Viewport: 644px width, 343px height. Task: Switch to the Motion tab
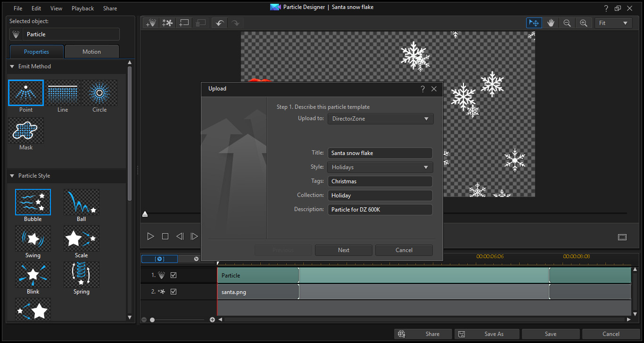(91, 52)
